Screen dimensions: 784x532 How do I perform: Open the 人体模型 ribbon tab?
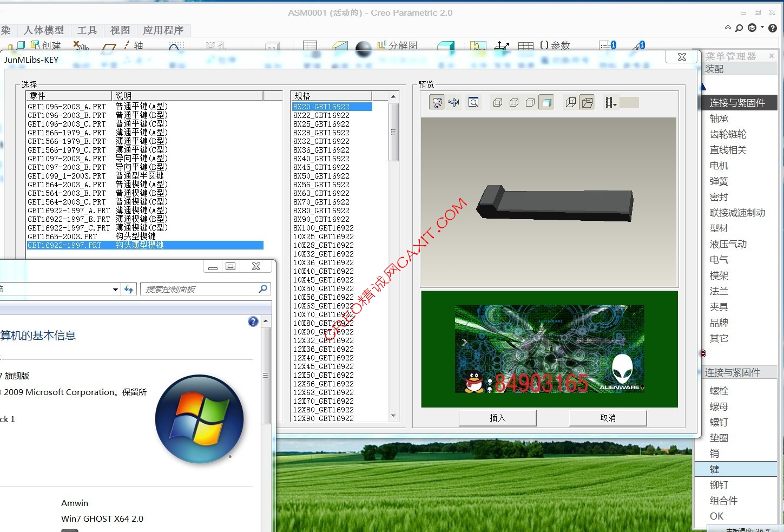(x=44, y=30)
